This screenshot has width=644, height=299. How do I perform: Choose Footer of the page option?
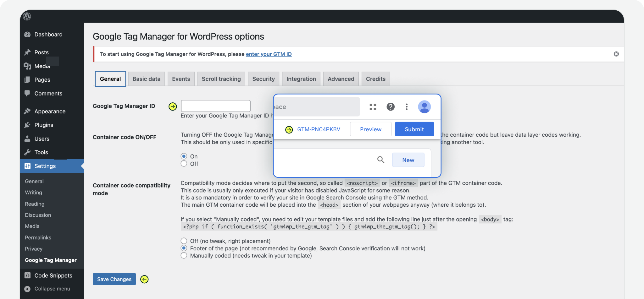click(x=184, y=248)
